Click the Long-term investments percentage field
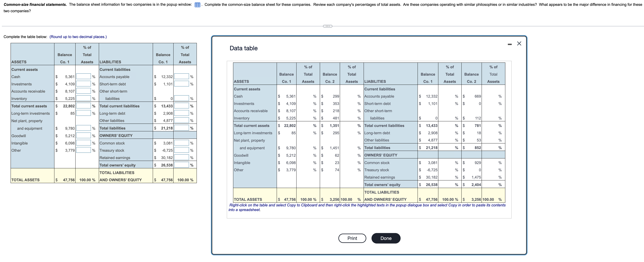 [83, 113]
